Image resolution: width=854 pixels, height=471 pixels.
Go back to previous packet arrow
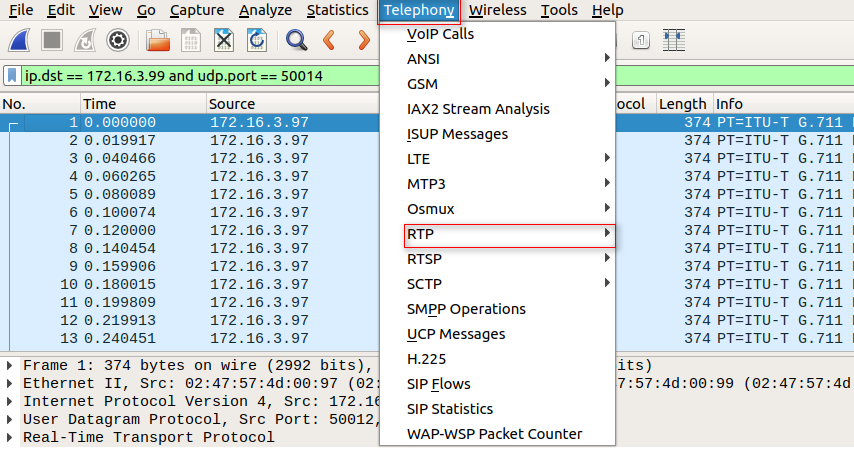coord(329,40)
